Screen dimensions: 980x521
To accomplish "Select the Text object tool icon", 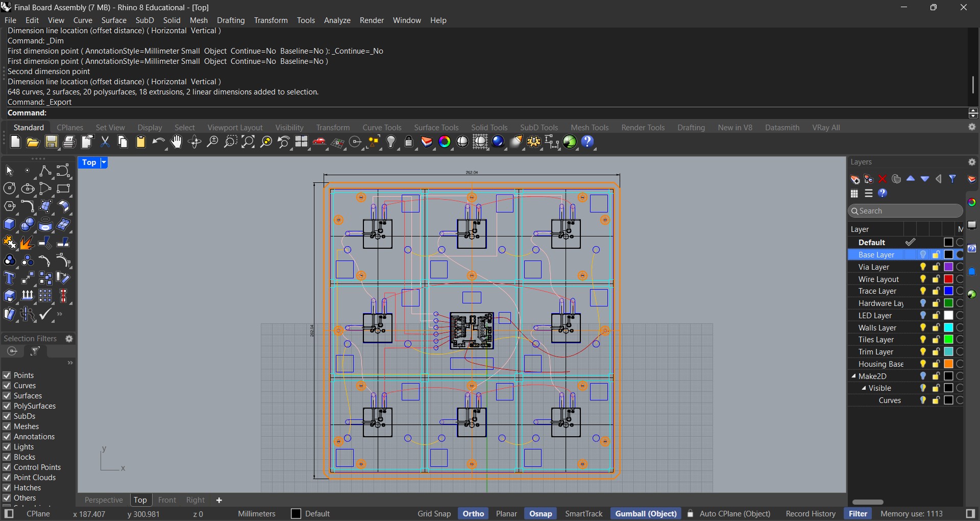I will 9,278.
